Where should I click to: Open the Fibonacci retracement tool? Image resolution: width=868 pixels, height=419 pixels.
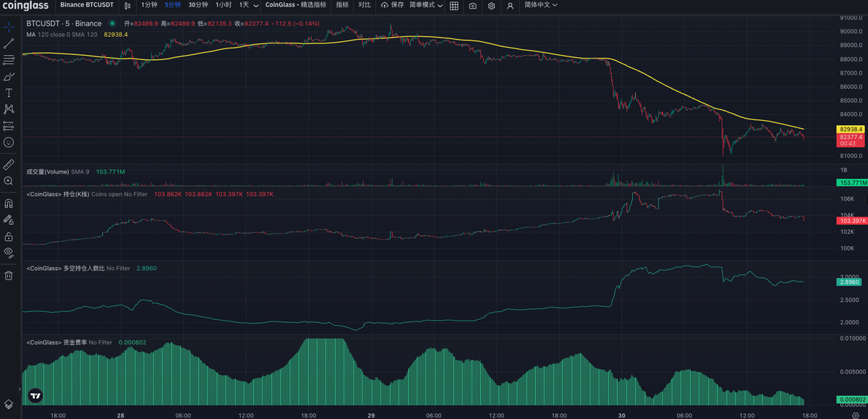(x=9, y=59)
